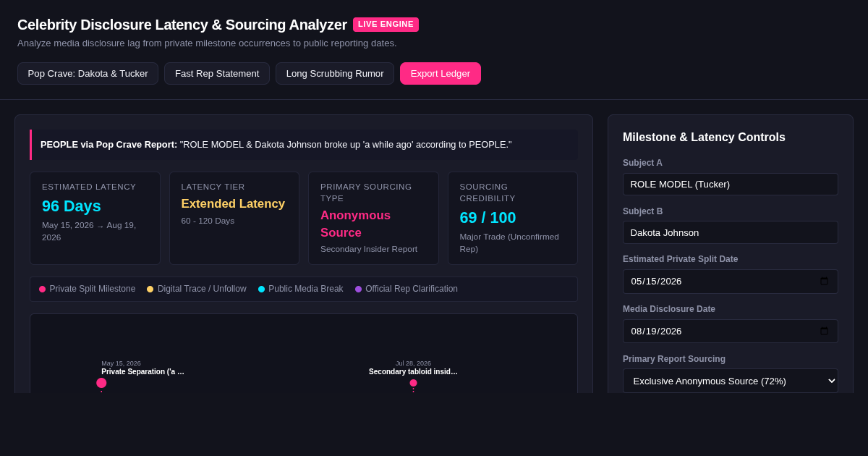Click the 69 / 100 credibility score
The height and width of the screenshot is (456, 868).
click(x=488, y=218)
